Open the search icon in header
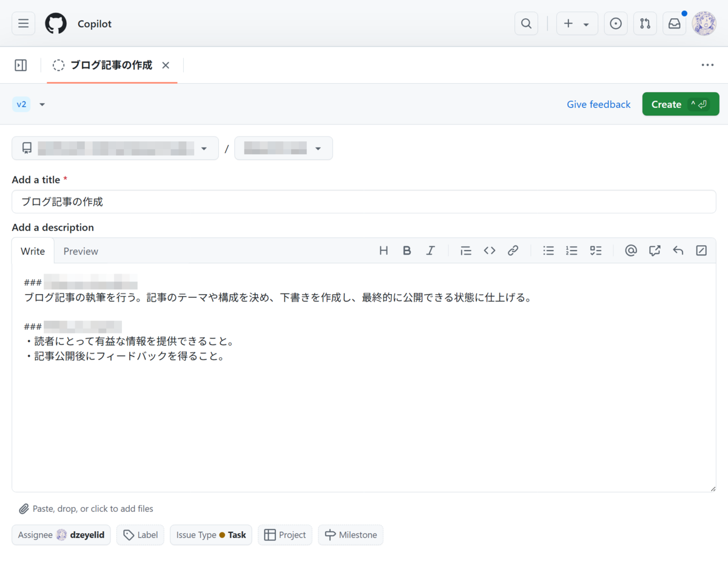Viewport: 728px width, 561px height. (526, 24)
